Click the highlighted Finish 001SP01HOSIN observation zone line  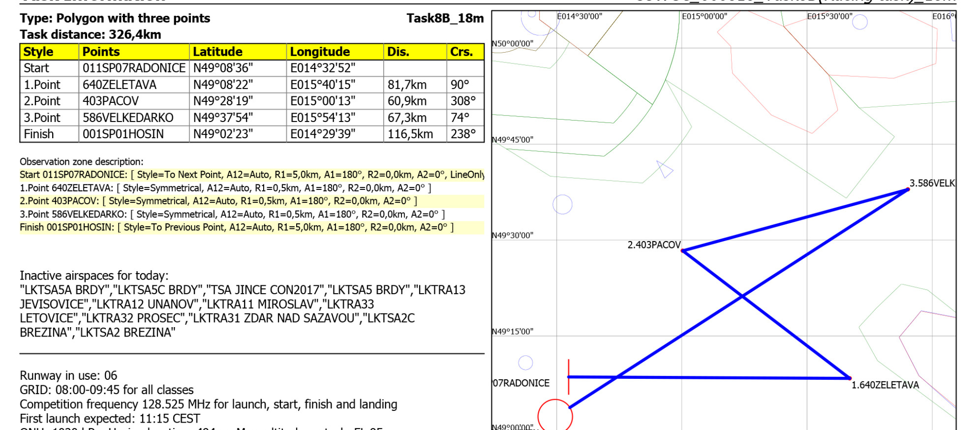click(x=237, y=227)
